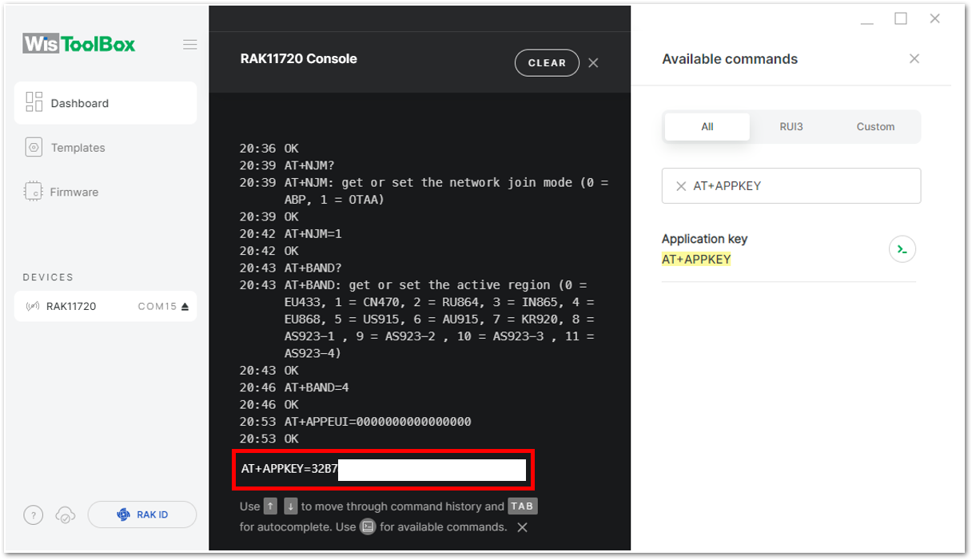Click the Firmware chip icon

[34, 192]
